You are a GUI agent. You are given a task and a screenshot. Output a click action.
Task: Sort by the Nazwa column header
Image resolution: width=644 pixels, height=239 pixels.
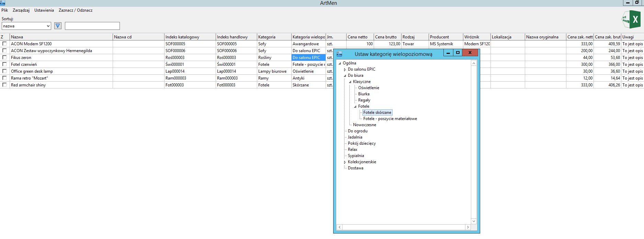[61, 37]
